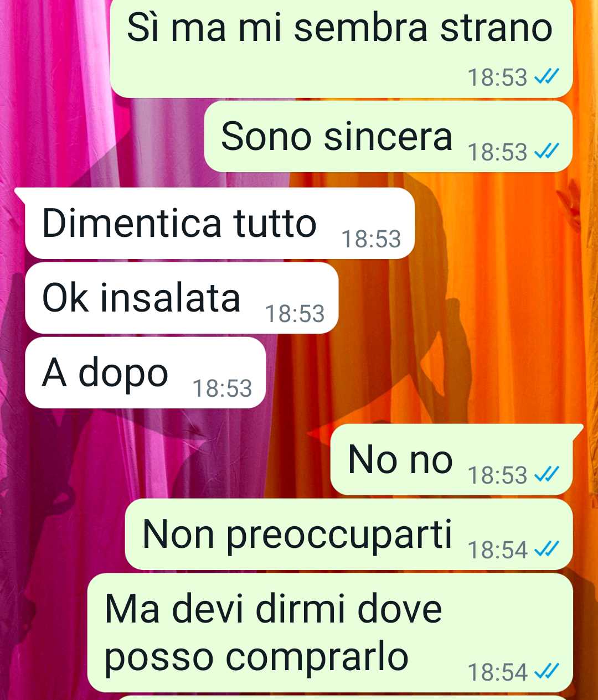Image resolution: width=598 pixels, height=700 pixels.
Task: Select the 'Ok insalata' received message
Action: [x=182, y=298]
